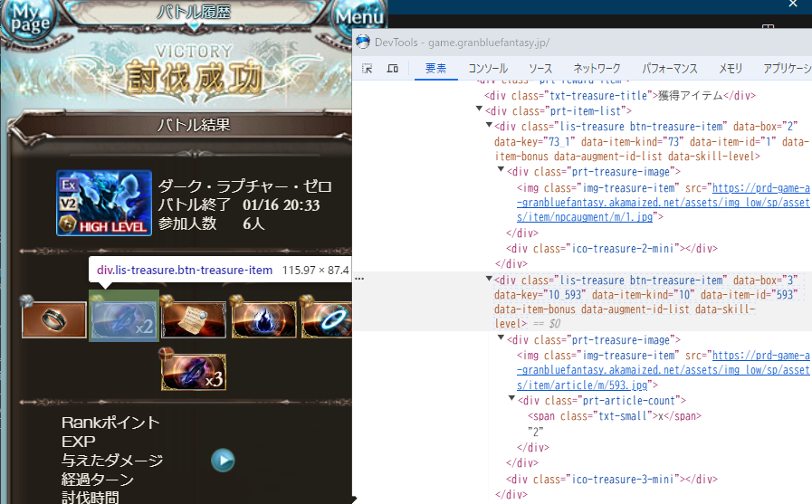Select the "2" text node line
The height and width of the screenshot is (504, 812).
[536, 432]
